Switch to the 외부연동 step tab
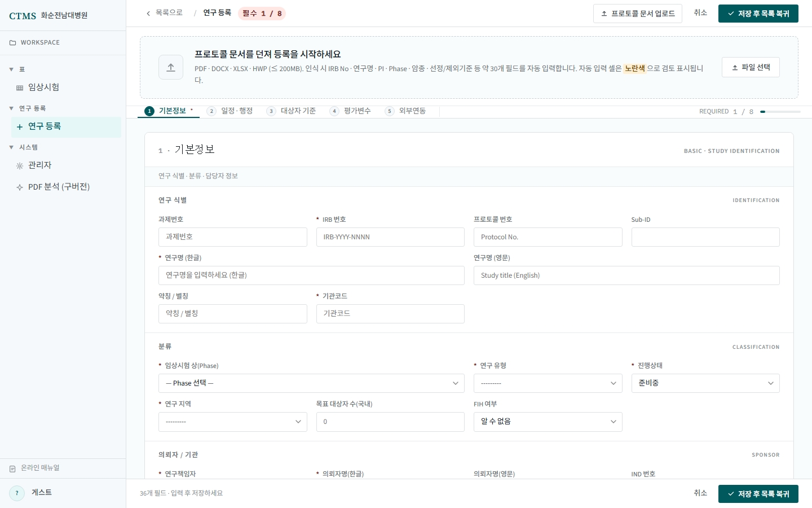 click(405, 111)
